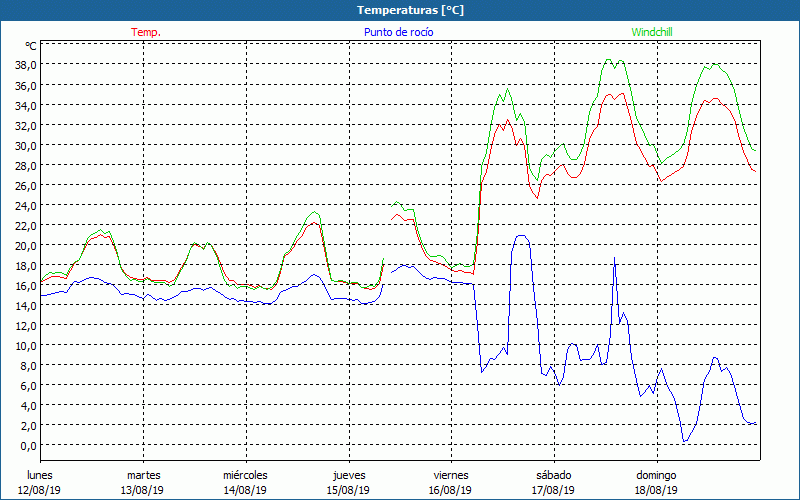Select the blue 'Punto de rocío' legend label

tap(398, 32)
